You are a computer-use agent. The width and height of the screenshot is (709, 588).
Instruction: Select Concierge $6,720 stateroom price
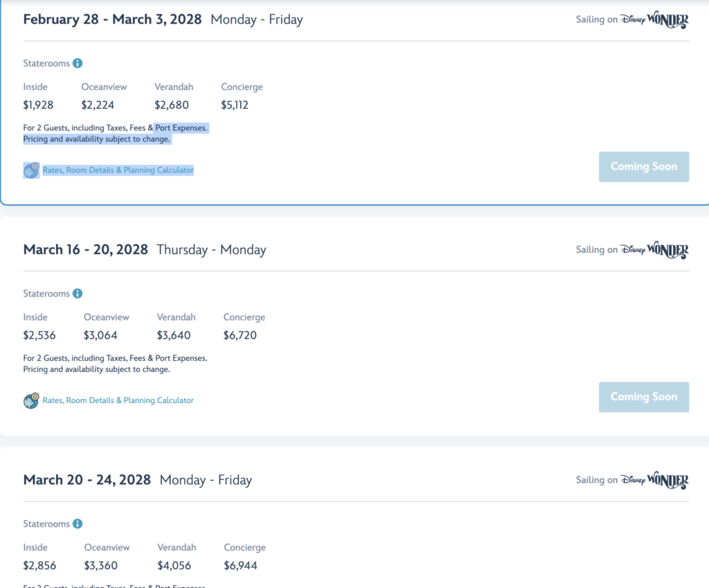click(240, 335)
